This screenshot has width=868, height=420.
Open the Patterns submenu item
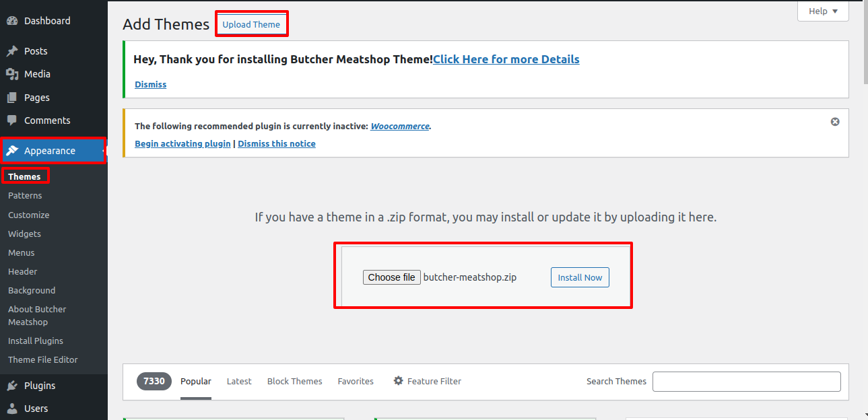(x=25, y=195)
